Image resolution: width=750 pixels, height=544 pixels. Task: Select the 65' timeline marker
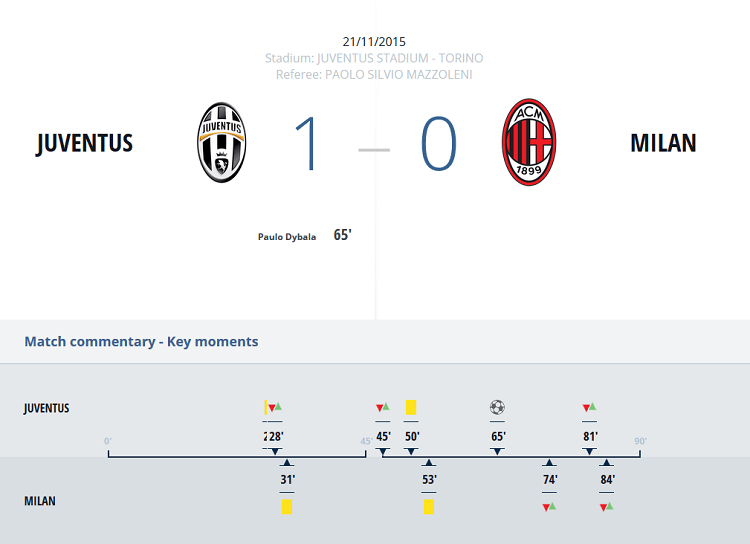tap(497, 436)
